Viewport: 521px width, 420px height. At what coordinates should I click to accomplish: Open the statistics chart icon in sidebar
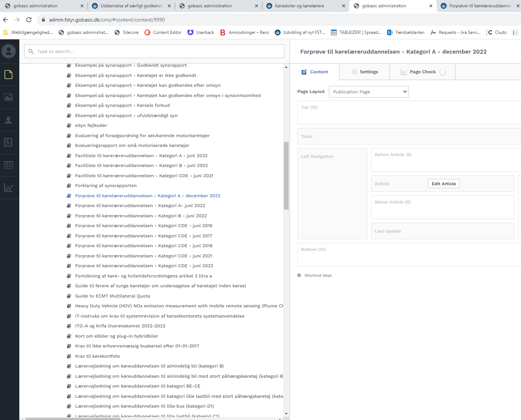(8, 188)
